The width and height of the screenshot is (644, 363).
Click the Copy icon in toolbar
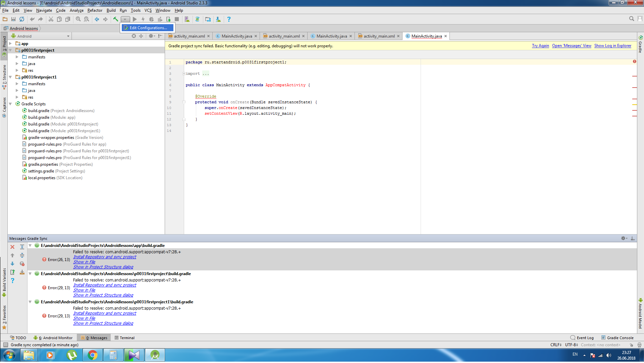[x=59, y=19]
